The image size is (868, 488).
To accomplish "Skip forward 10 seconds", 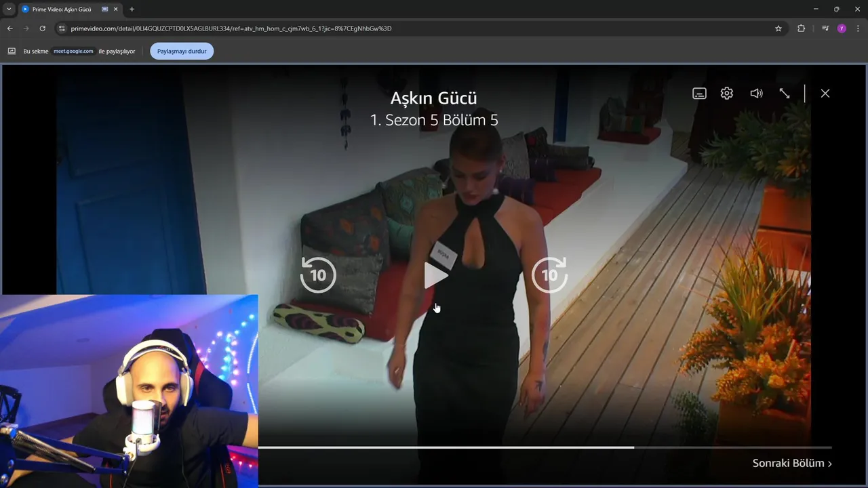I will point(549,274).
